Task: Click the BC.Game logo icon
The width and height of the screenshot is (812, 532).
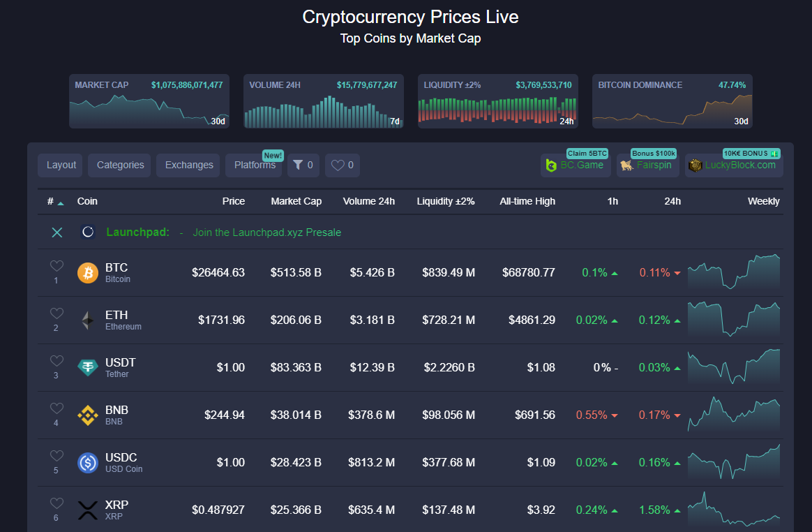Action: pos(551,165)
